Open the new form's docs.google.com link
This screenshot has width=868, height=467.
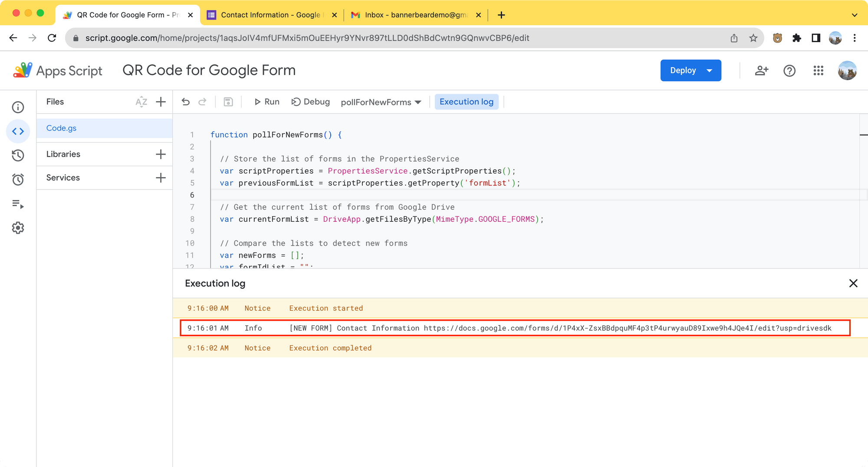626,328
